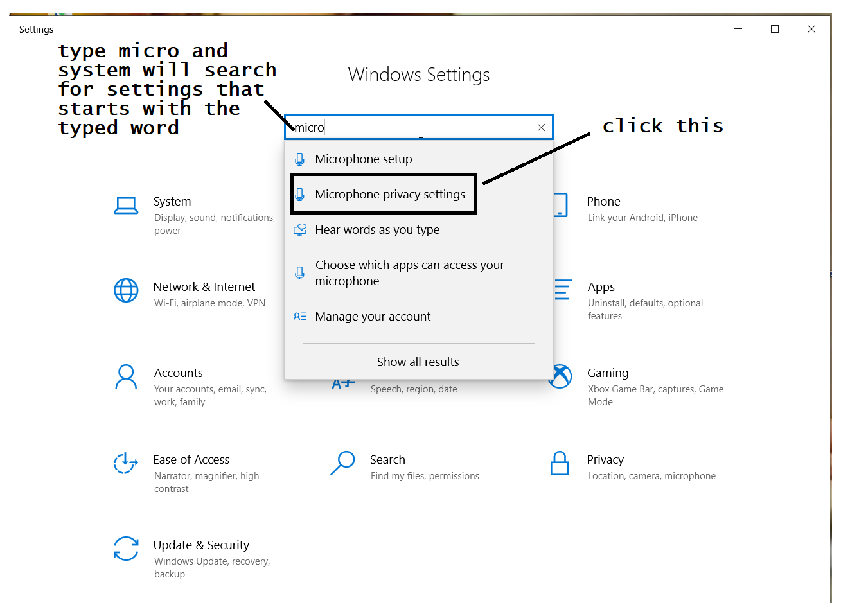Open Privacy settings padlock icon
This screenshot has height=616, width=841.
(560, 463)
